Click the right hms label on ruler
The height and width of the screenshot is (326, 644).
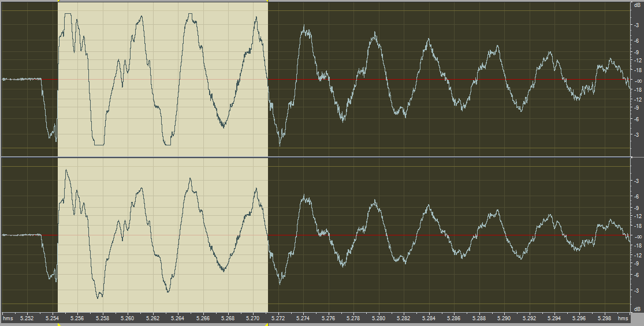[x=623, y=318]
